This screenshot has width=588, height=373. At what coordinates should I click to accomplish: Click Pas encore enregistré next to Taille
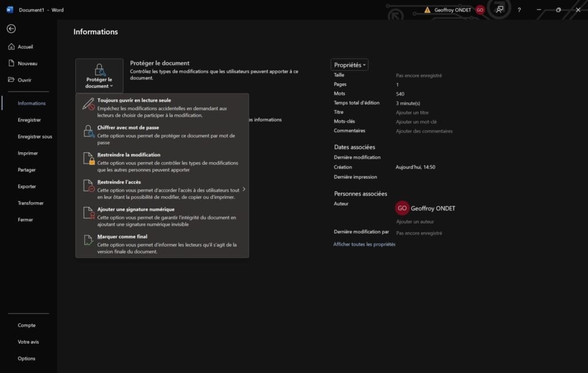[x=419, y=75]
